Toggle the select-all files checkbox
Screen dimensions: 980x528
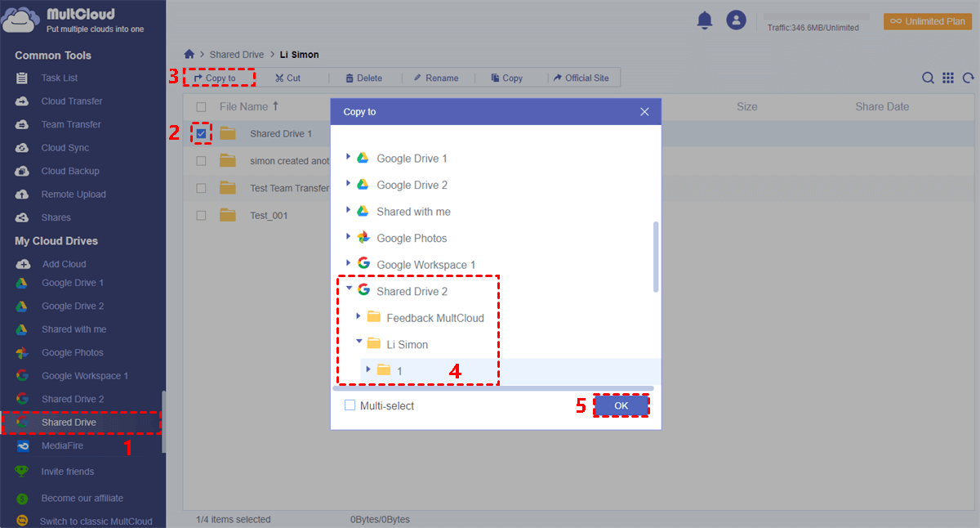pyautogui.click(x=201, y=107)
